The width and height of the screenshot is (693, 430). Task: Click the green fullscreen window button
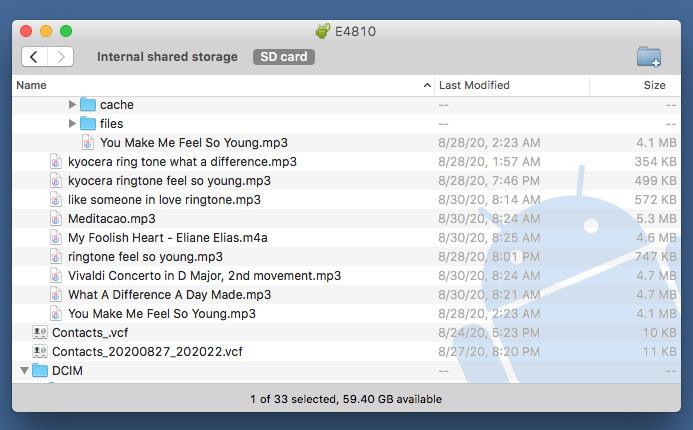(x=66, y=31)
